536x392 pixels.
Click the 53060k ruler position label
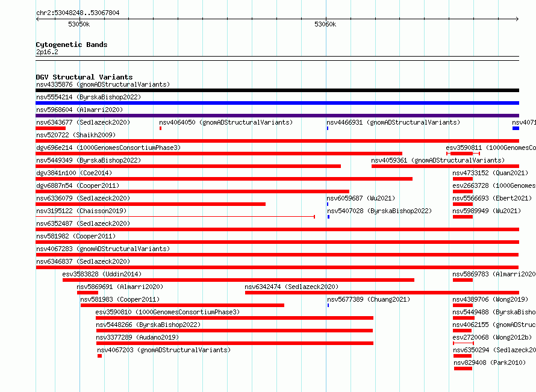click(325, 24)
